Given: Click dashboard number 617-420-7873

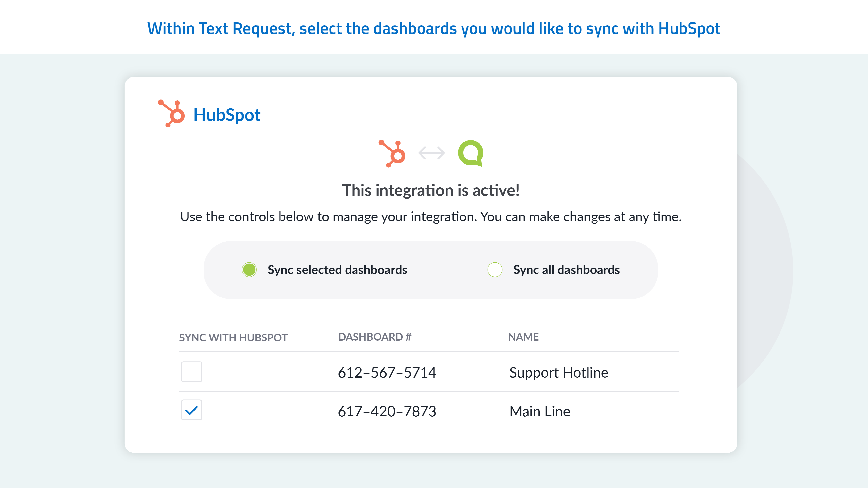Looking at the screenshot, I should click(x=387, y=411).
